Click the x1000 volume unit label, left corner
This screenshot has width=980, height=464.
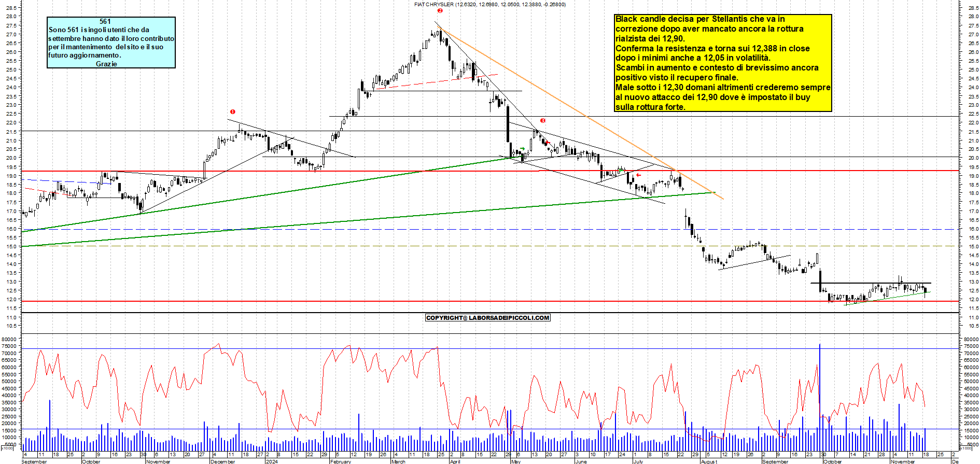[7, 448]
